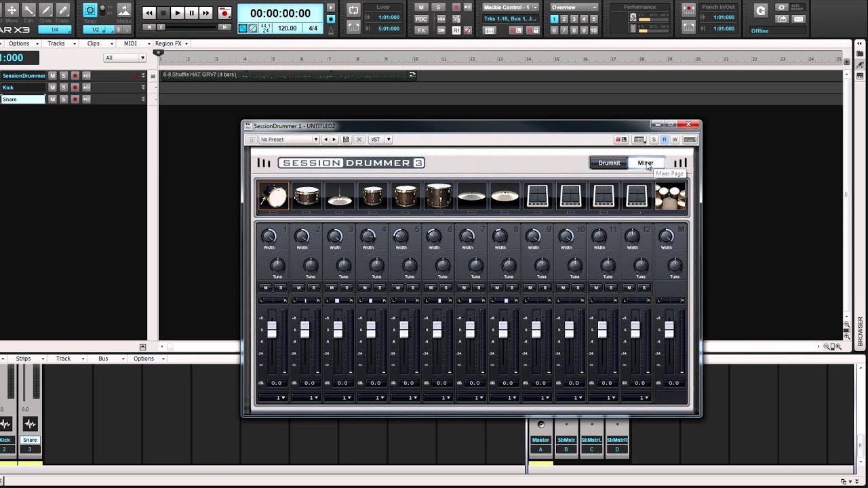Click the PDC button in Mix module

click(421, 19)
